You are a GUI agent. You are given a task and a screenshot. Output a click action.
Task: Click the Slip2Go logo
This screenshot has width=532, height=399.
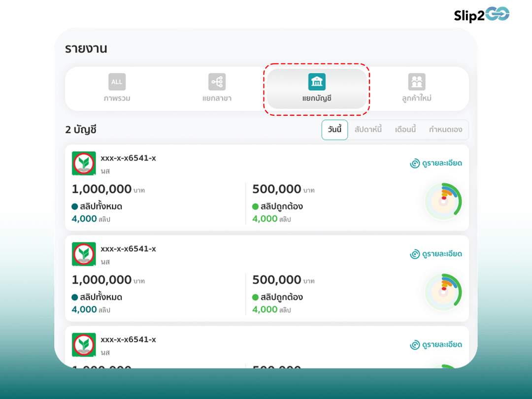pyautogui.click(x=481, y=15)
